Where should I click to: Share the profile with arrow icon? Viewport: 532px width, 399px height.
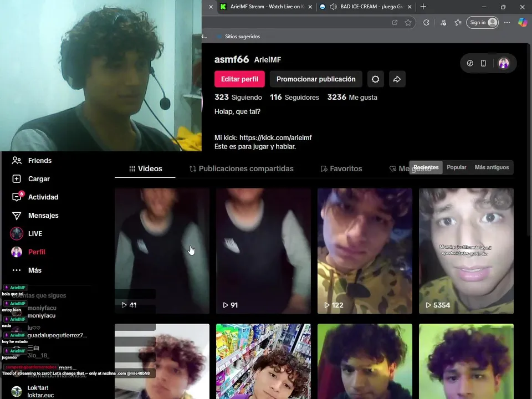pos(397,79)
